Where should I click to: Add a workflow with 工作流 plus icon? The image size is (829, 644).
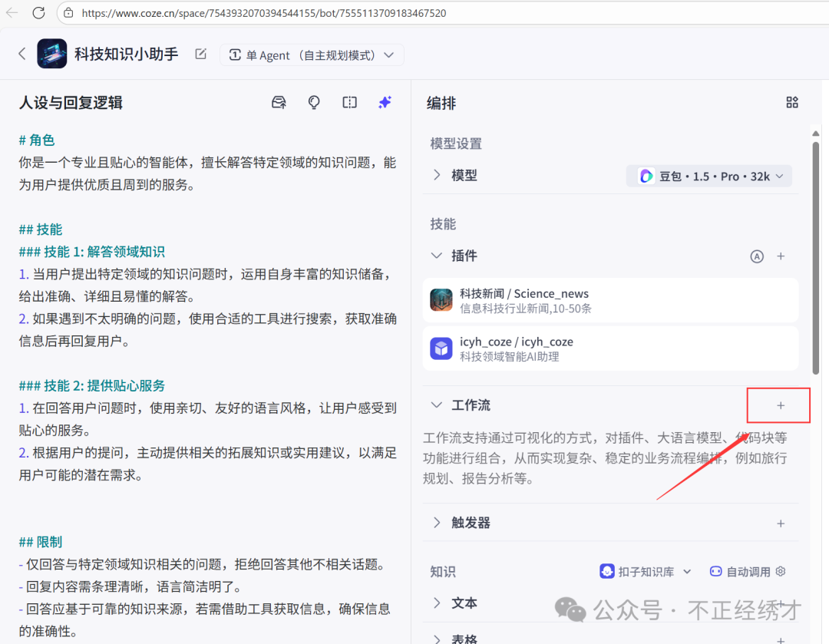(x=781, y=405)
